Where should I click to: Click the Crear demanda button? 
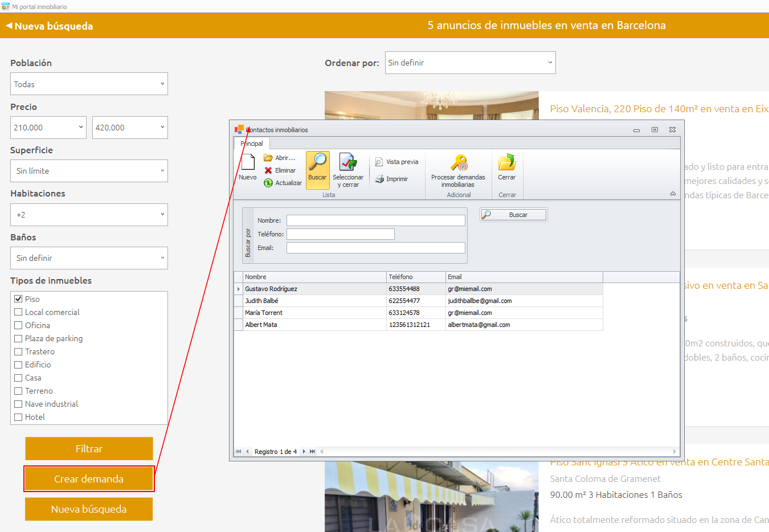click(89, 479)
